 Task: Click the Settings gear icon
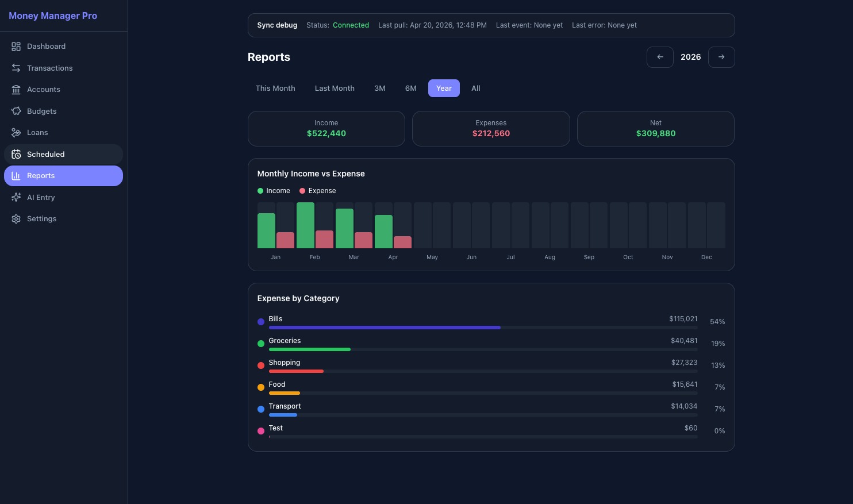coord(16,219)
